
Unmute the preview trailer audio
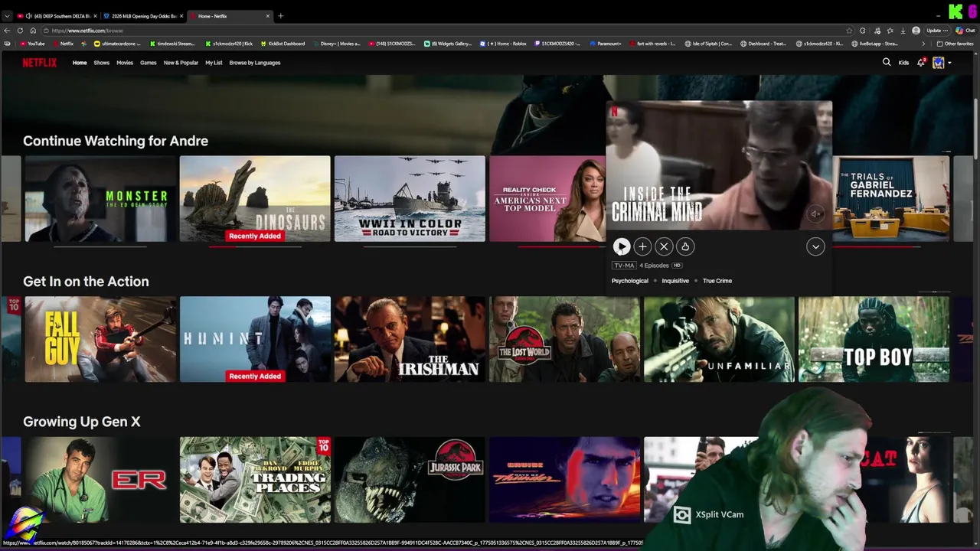[816, 214]
